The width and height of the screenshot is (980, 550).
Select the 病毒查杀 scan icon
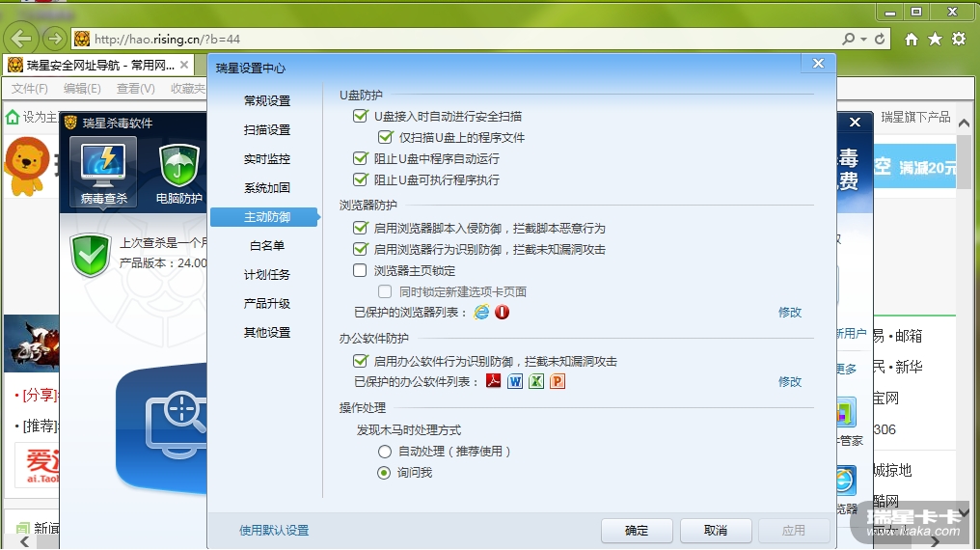(x=104, y=172)
